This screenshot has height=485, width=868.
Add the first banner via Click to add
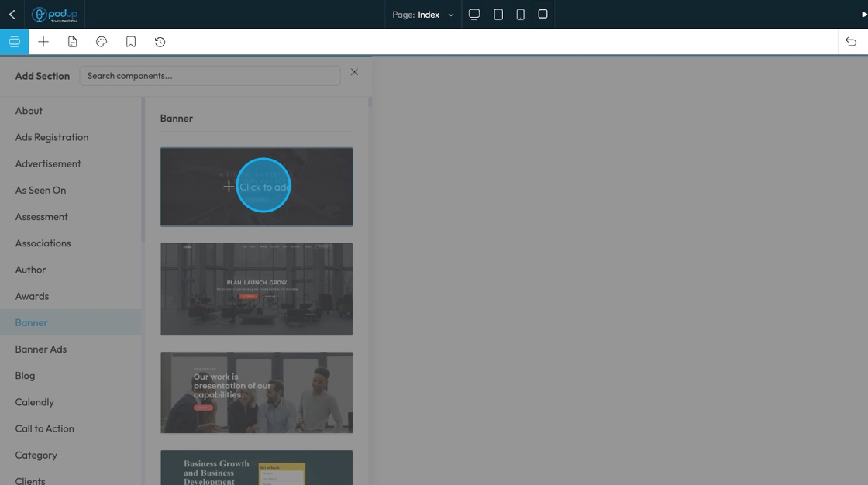pos(257,187)
